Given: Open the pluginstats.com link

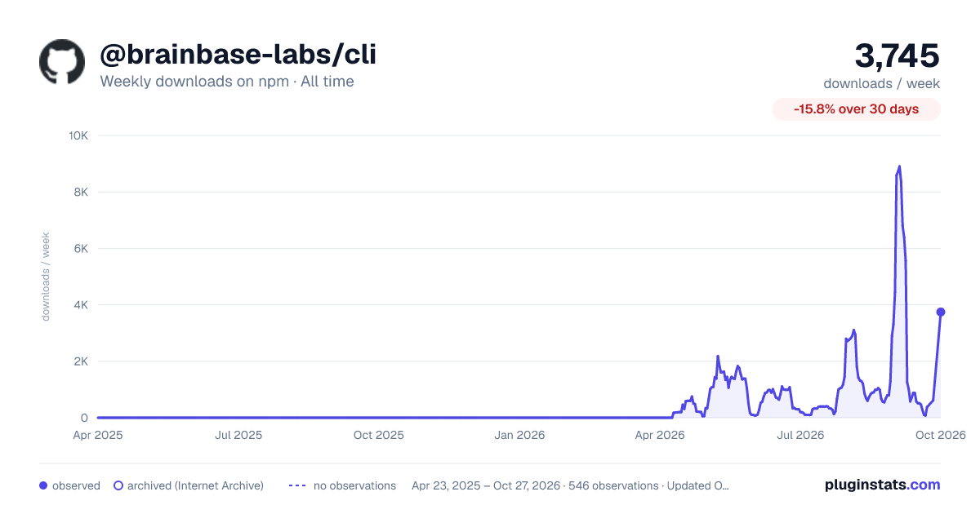Looking at the screenshot, I should (x=883, y=485).
